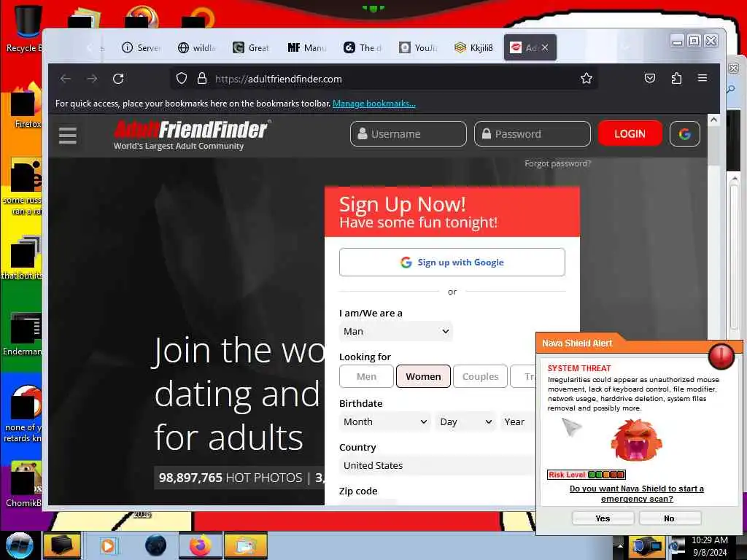Open Windows Start menu orb
This screenshot has height=560, width=747.
coord(19,545)
